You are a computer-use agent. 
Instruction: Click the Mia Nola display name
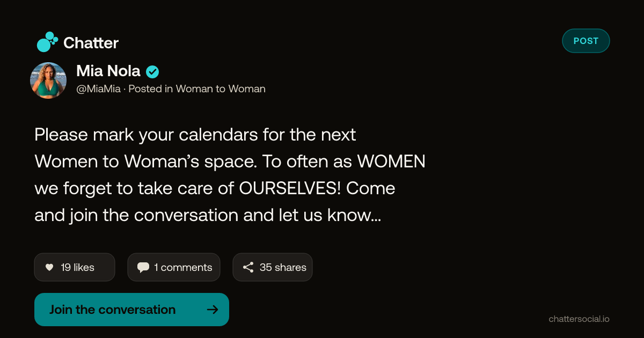point(108,71)
